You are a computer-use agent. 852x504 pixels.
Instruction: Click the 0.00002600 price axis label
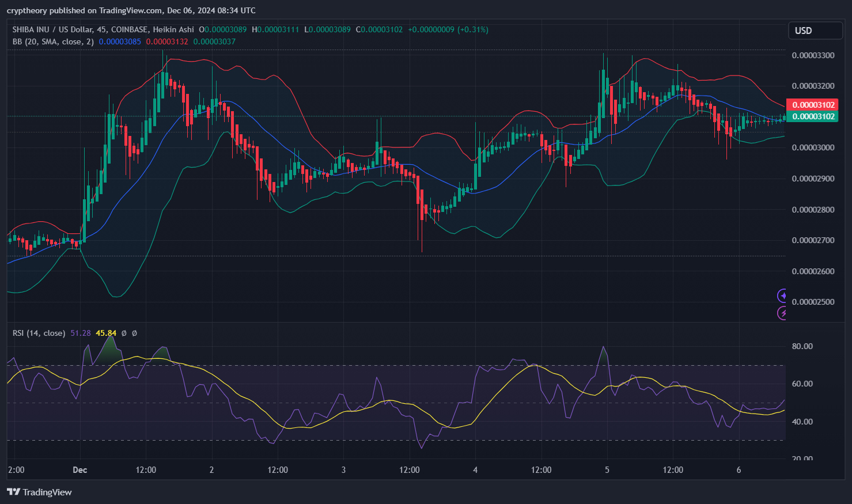pos(813,271)
